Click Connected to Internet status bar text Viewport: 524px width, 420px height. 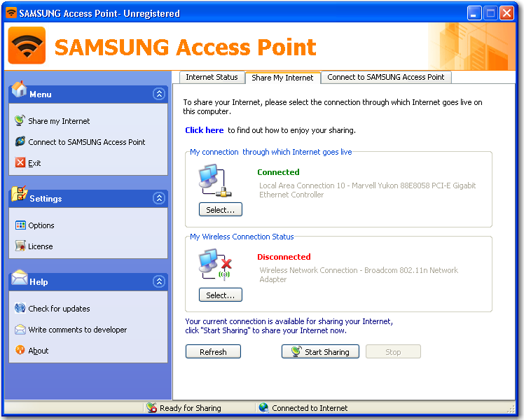click(310, 408)
